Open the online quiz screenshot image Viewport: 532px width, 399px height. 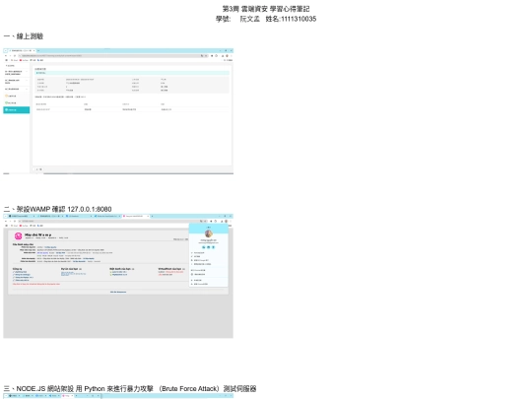click(118, 111)
